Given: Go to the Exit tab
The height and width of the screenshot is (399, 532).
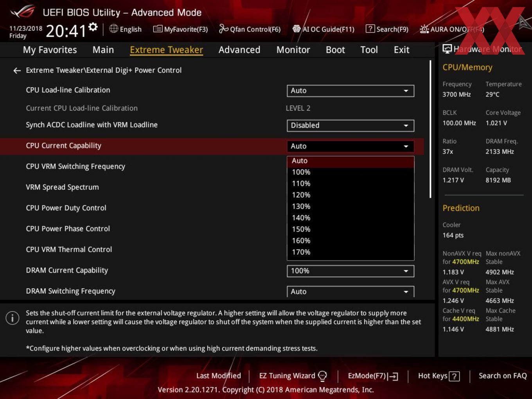Looking at the screenshot, I should (401, 50).
